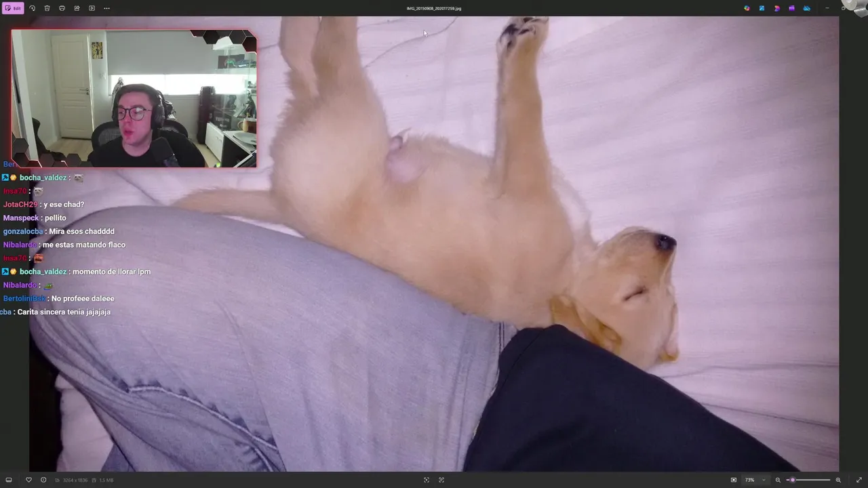The width and height of the screenshot is (868, 488).
Task: Click the fit-to-window icon in bottom center
Action: (427, 480)
